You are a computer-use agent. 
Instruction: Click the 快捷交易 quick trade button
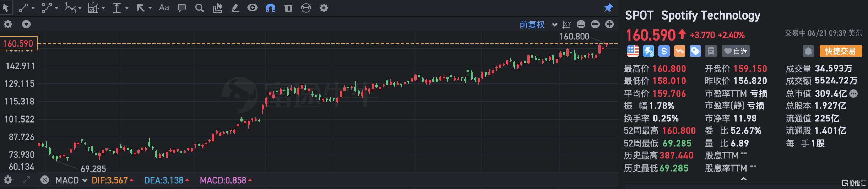pos(841,51)
